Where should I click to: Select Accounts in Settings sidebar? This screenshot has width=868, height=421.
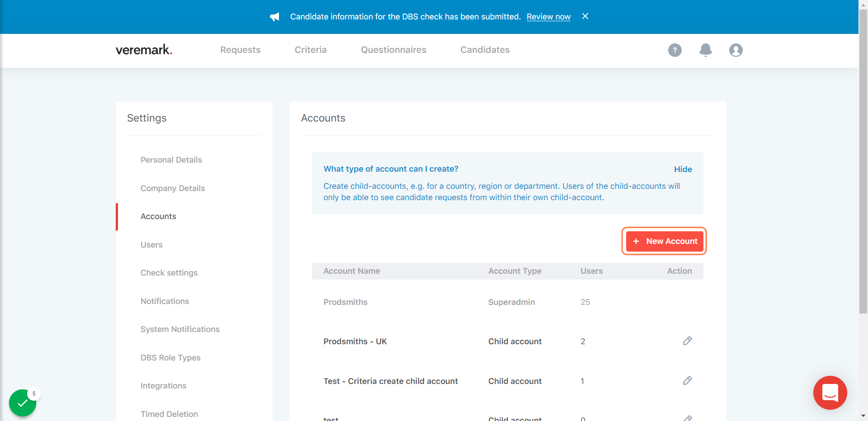tap(158, 216)
